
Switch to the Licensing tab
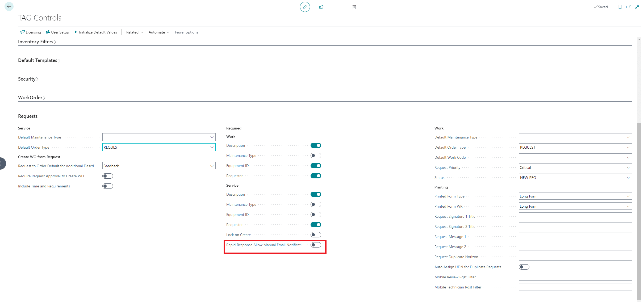(31, 32)
